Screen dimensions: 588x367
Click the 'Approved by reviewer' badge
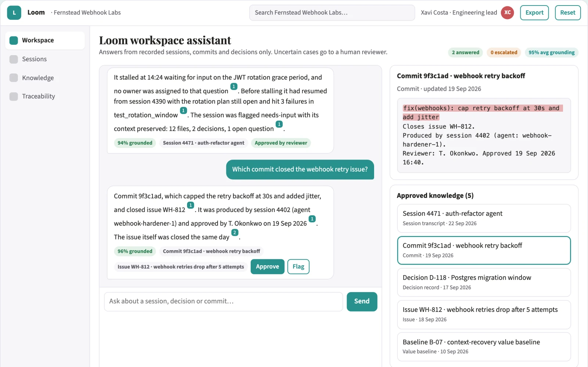pyautogui.click(x=281, y=143)
